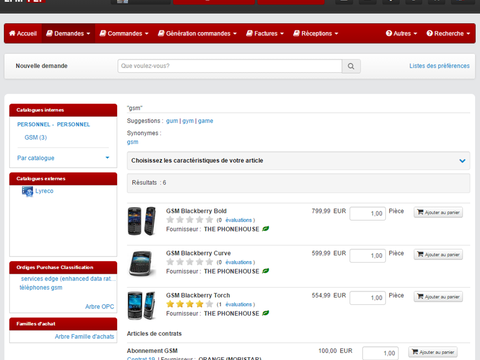This screenshot has height=360, width=480.
Task: Rate GSM Blackberry Bold with the fifth star
Action: [x=209, y=220]
